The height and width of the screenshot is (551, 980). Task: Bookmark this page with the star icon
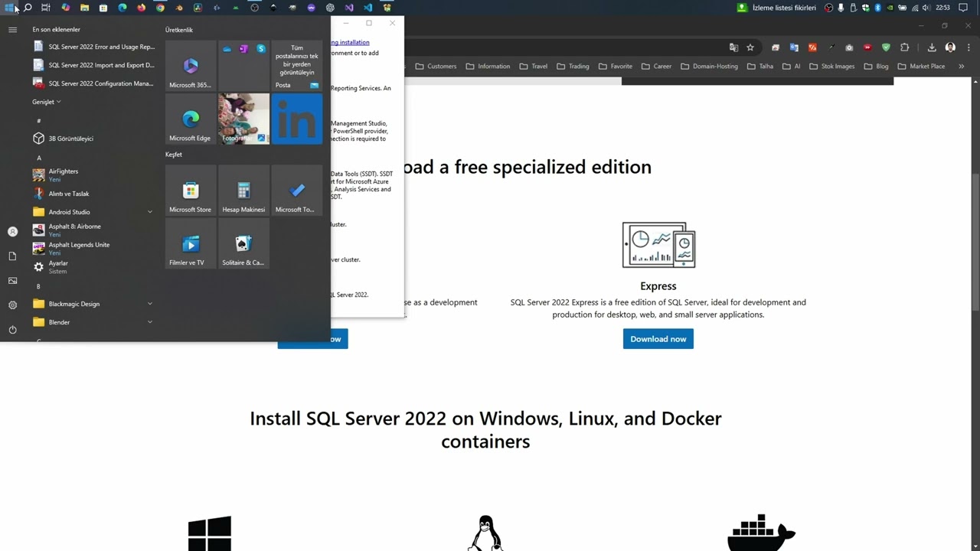pyautogui.click(x=750, y=47)
